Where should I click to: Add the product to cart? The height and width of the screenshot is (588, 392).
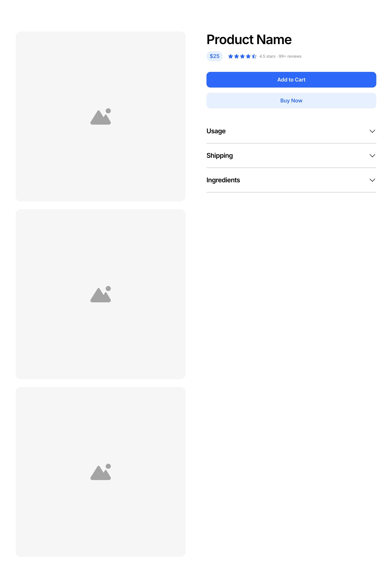[291, 80]
